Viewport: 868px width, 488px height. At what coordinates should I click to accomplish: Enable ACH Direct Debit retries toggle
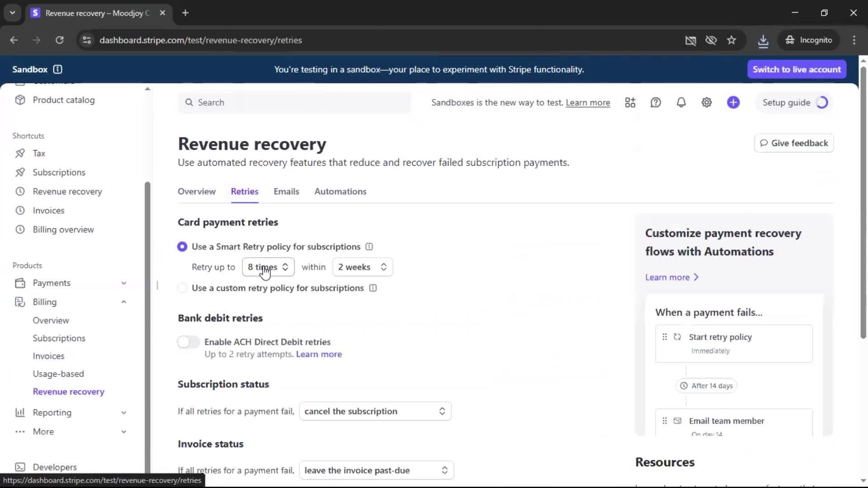pos(189,342)
